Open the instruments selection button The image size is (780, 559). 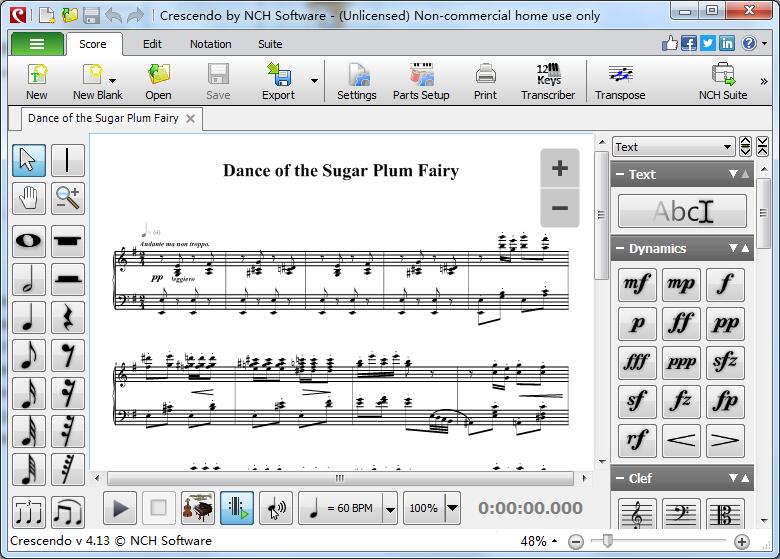coord(198,508)
